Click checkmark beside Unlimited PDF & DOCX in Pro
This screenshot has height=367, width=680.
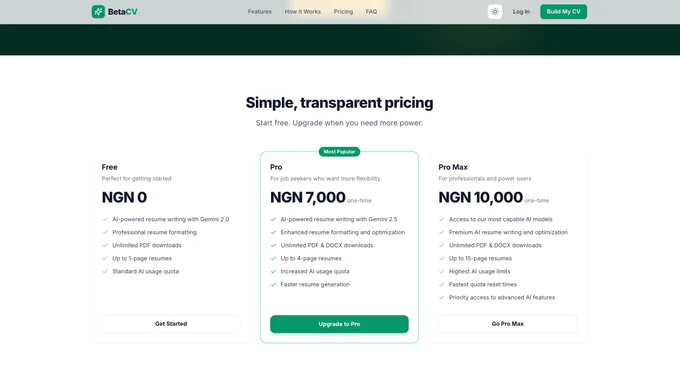click(273, 246)
